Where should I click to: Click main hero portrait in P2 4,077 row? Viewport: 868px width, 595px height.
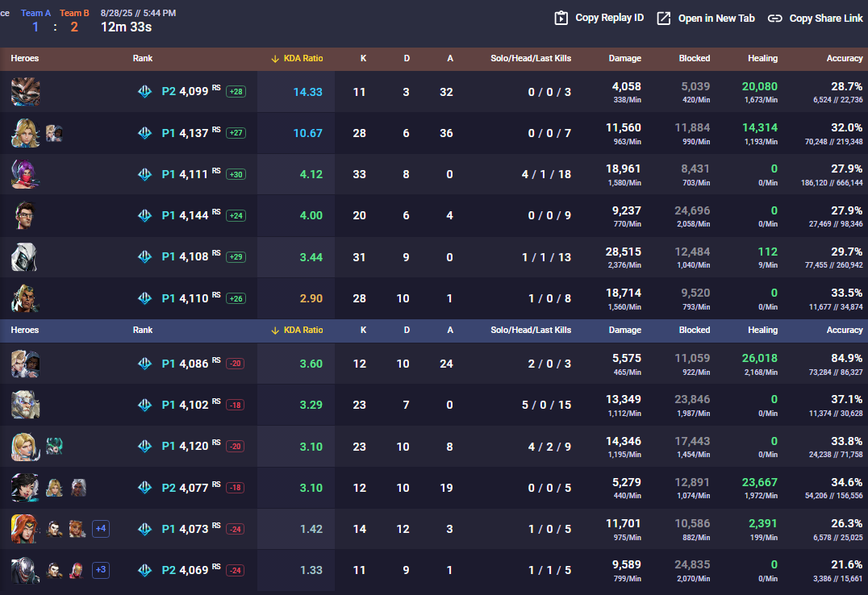[x=26, y=488]
